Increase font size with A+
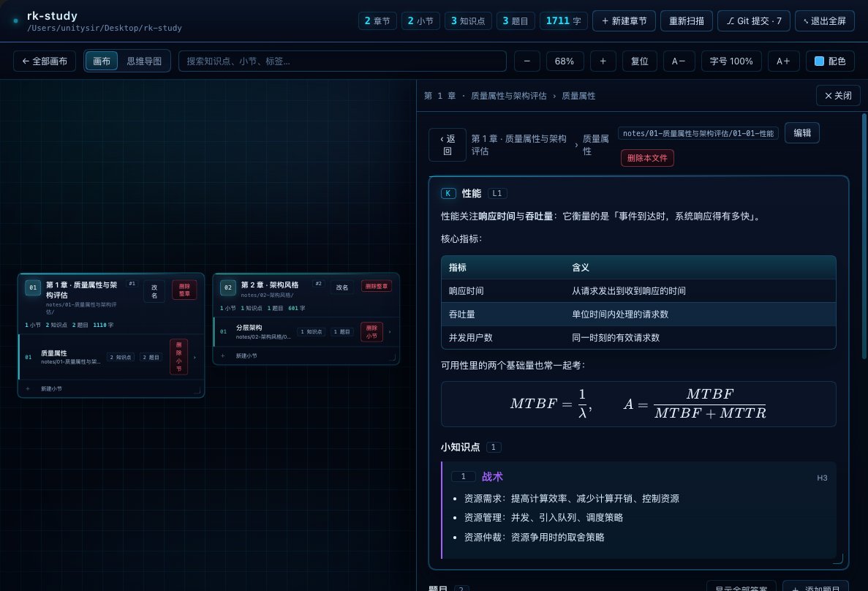This screenshot has width=868, height=591. (783, 61)
